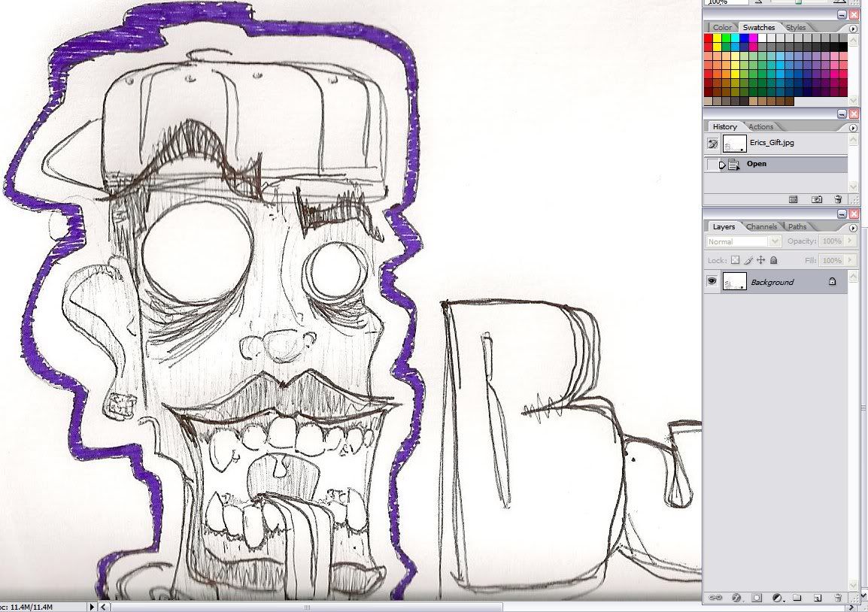This screenshot has height=612, width=868.
Task: Open the Fill slider arrow
Action: coord(848,259)
